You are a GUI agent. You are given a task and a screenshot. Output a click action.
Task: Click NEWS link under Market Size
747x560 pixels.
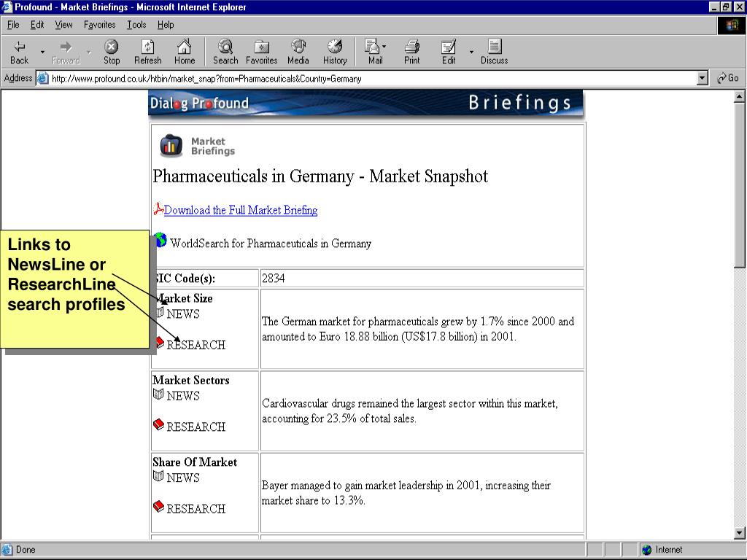183,314
